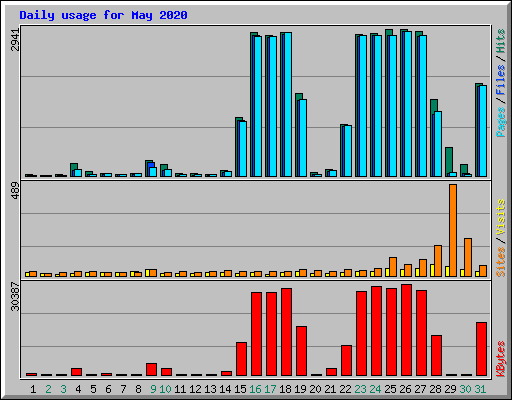Click the cyan Pages bar for day 26
This screenshot has height=400, width=512.
coord(408,104)
